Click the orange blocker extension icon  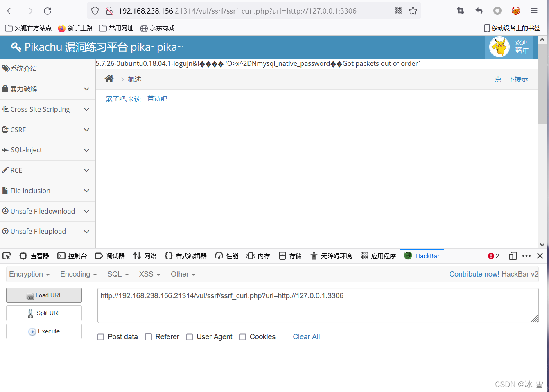(x=516, y=11)
